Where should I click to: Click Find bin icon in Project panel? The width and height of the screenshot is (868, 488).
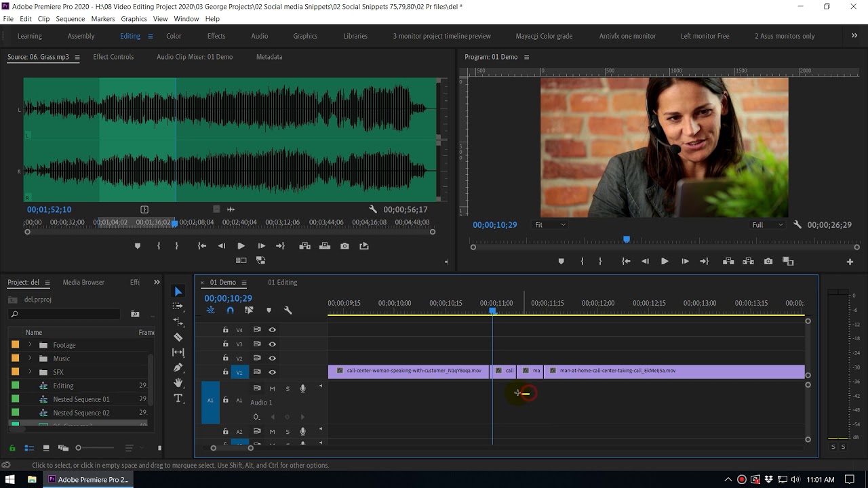tap(135, 314)
